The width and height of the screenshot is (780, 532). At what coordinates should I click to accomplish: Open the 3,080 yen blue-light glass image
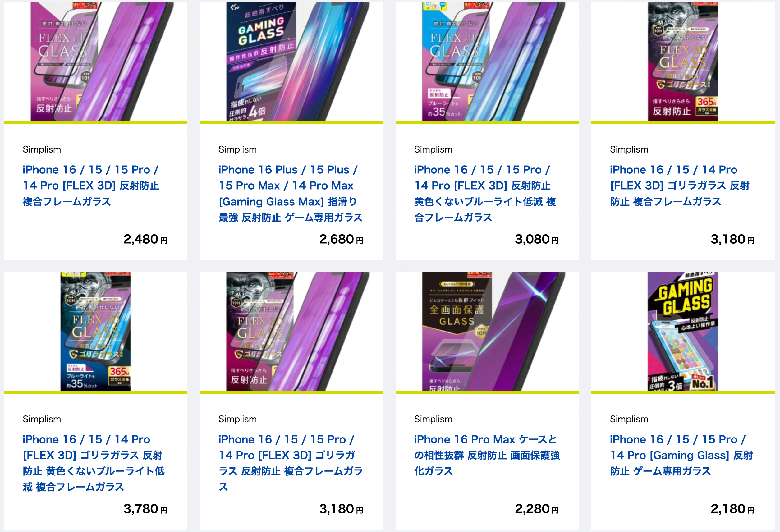coord(487,62)
